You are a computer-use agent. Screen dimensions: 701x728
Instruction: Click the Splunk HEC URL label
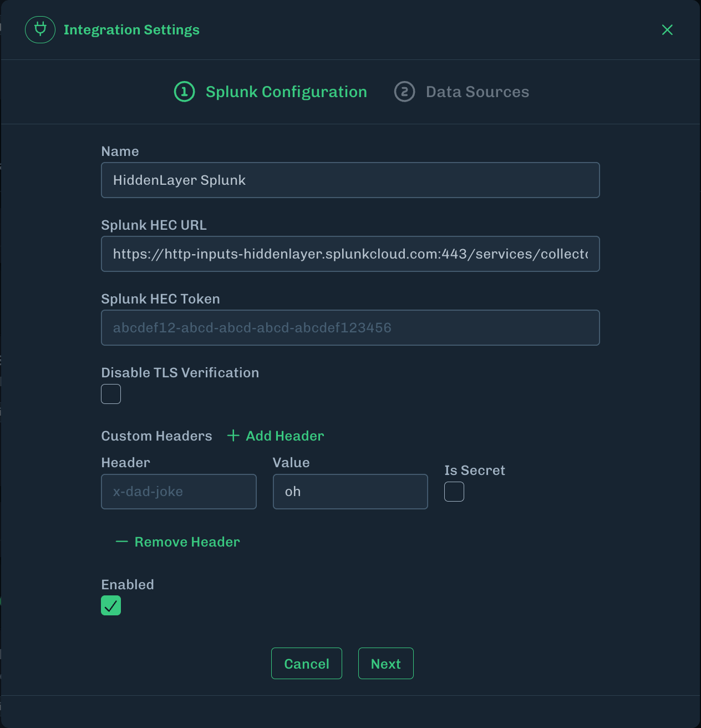pyautogui.click(x=154, y=225)
